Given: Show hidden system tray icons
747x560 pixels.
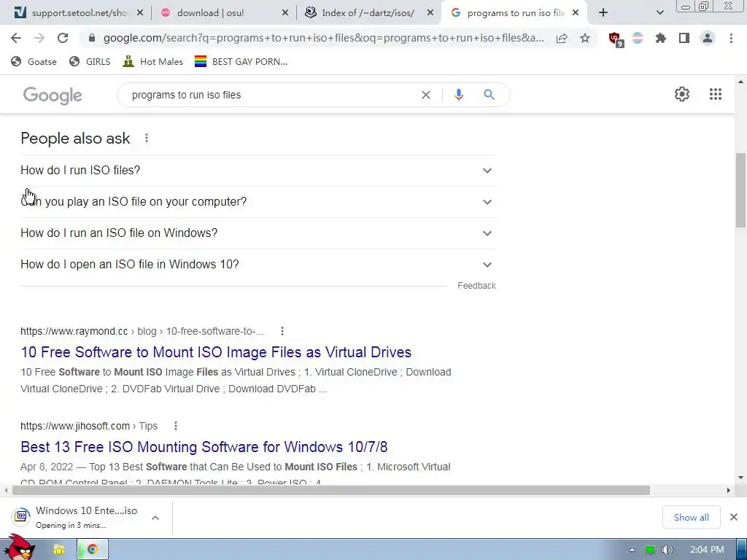Looking at the screenshot, I should click(632, 550).
